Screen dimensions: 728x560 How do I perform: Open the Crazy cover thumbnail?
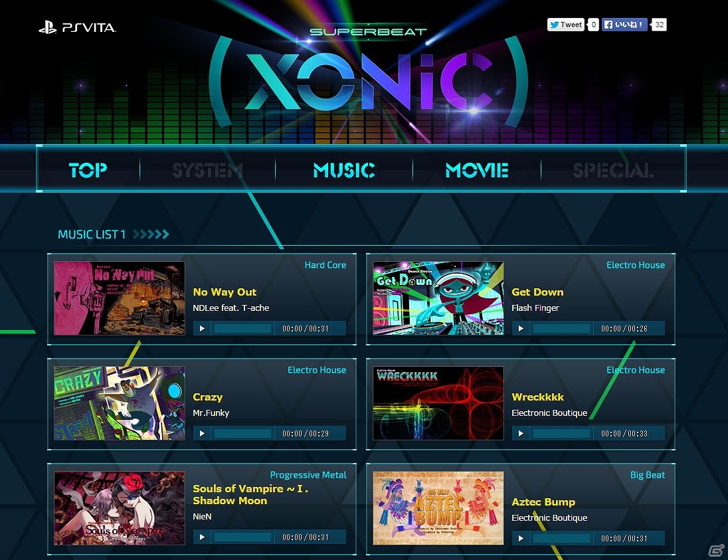point(120,403)
